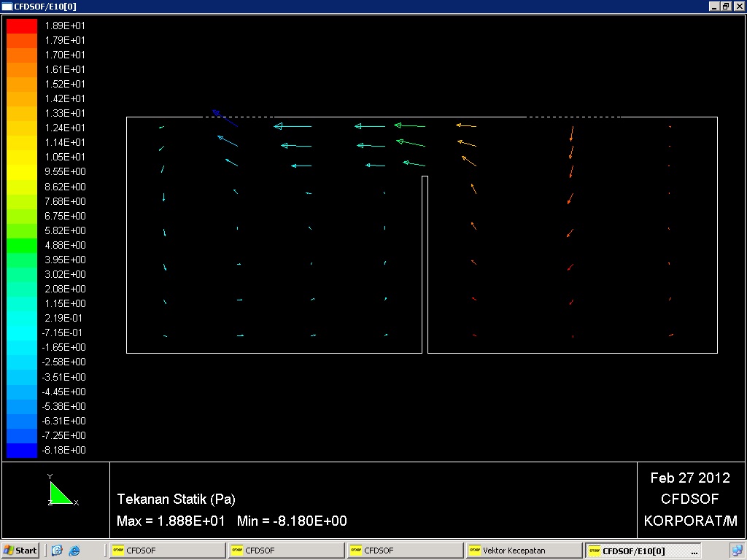
Task: Click the 'KORPORAT/M' label
Action: (690, 521)
